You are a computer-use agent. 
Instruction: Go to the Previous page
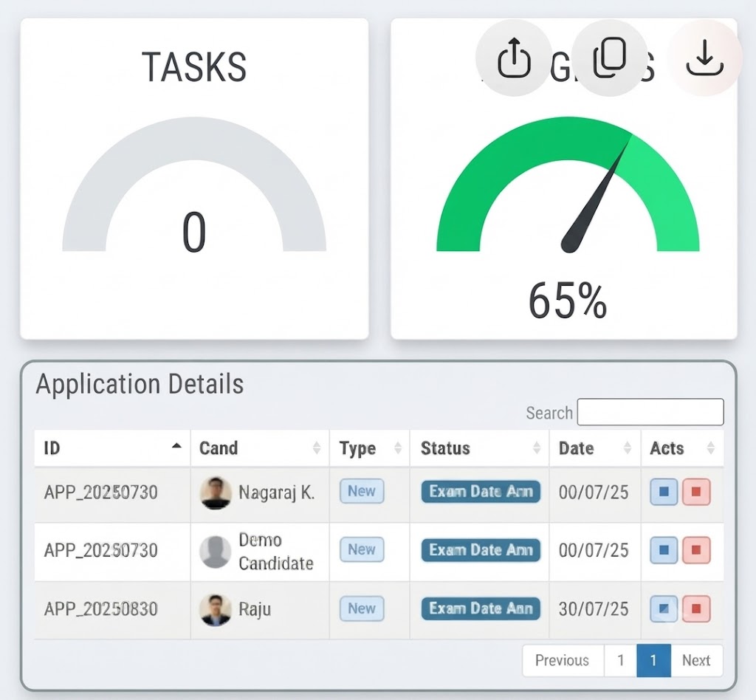pos(563,660)
